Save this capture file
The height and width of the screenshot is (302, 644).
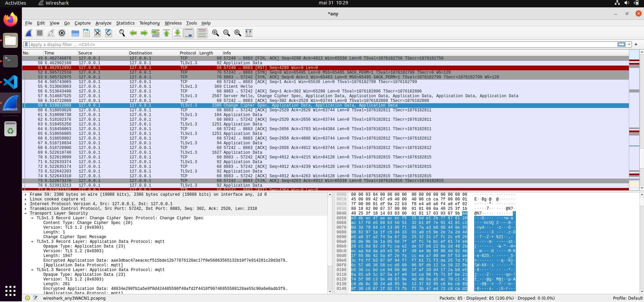[x=86, y=33]
